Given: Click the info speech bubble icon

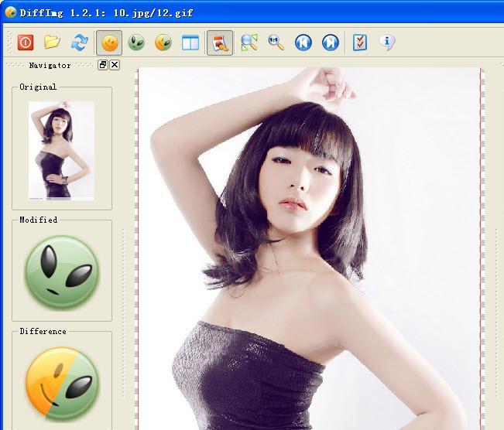Looking at the screenshot, I should click(x=387, y=43).
